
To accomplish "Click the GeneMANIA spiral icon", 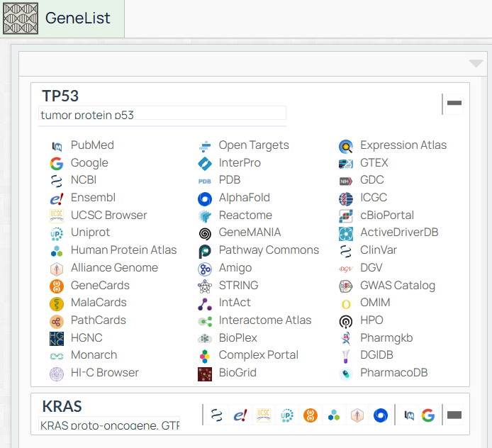I will point(205,233).
